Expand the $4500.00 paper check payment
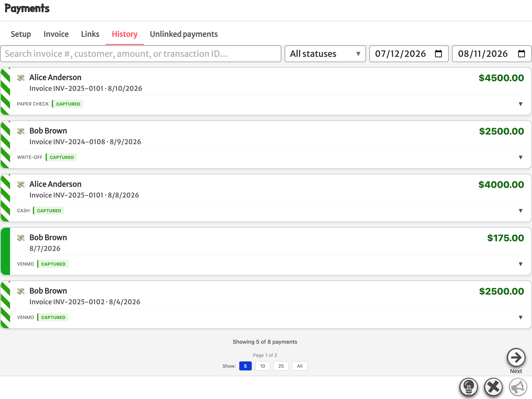532x399 pixels. point(520,104)
